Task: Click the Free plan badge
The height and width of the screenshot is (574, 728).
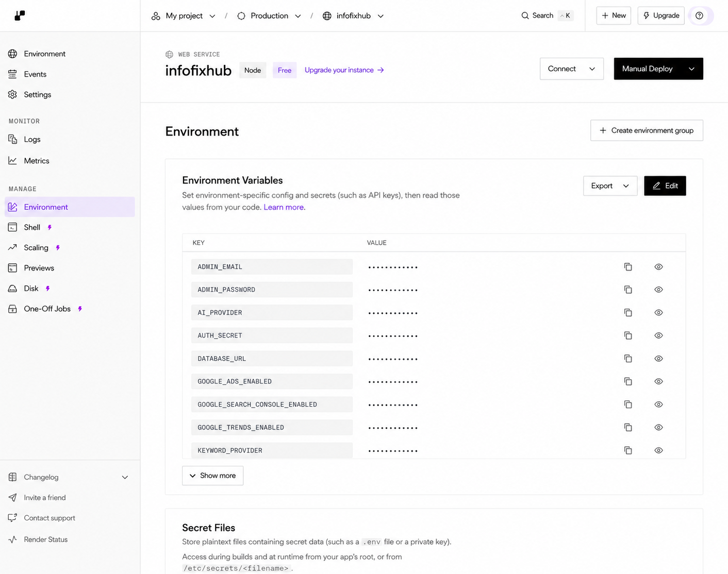Action: coord(285,70)
